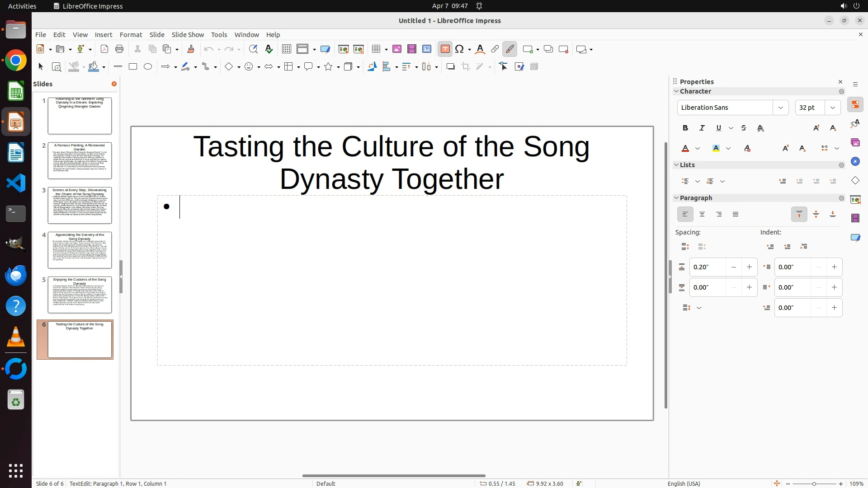Toggle Italic formatting in Character panel
The height and width of the screenshot is (488, 868).
click(702, 128)
